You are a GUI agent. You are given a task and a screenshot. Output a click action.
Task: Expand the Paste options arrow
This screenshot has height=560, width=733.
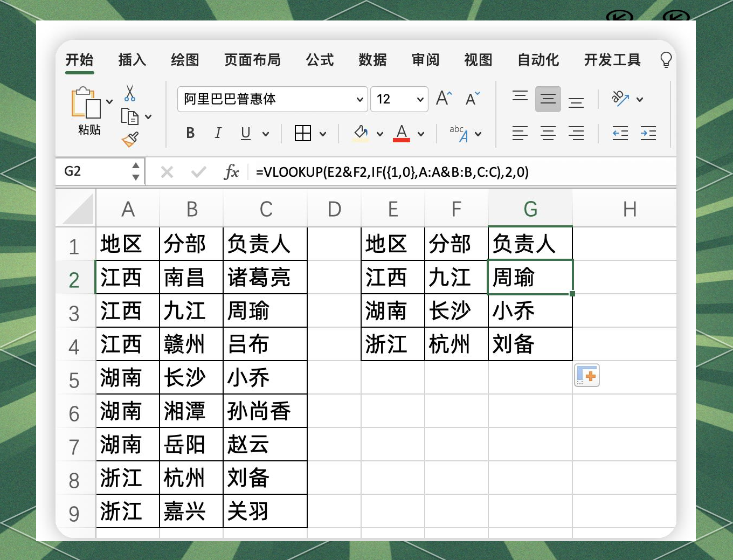point(109,101)
